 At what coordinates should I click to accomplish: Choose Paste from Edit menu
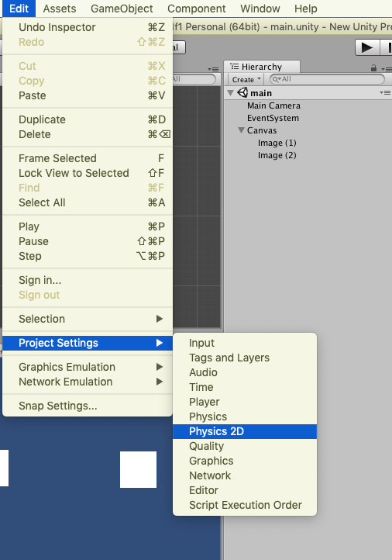click(x=88, y=95)
